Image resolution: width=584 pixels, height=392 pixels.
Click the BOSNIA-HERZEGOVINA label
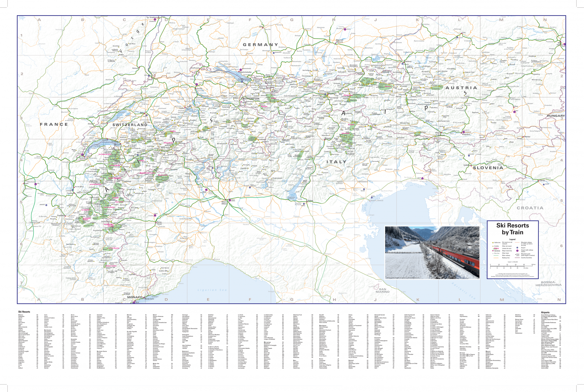pyautogui.click(x=549, y=283)
